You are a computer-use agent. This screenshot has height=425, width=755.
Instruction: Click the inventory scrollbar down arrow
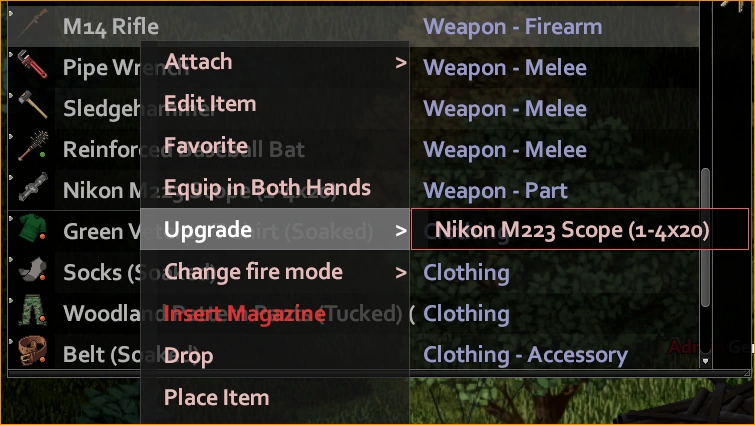pos(705,361)
